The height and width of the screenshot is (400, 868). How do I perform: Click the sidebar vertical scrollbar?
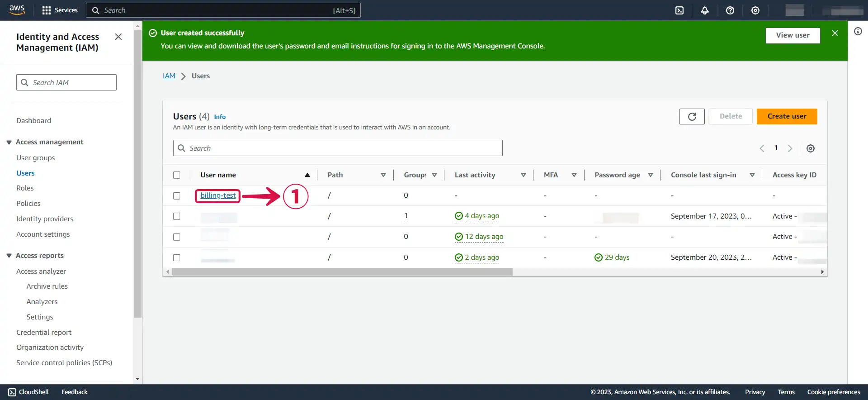pyautogui.click(x=138, y=174)
